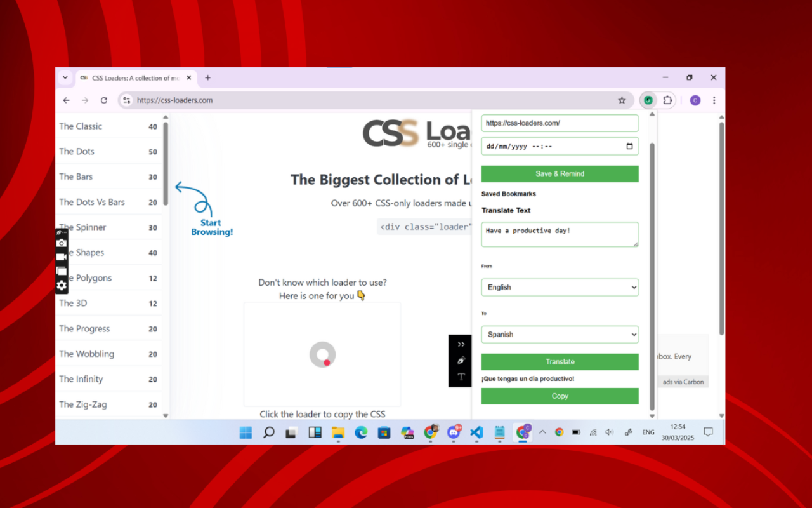Close the CSS Loaders tab
The width and height of the screenshot is (812, 508).
coord(189,78)
